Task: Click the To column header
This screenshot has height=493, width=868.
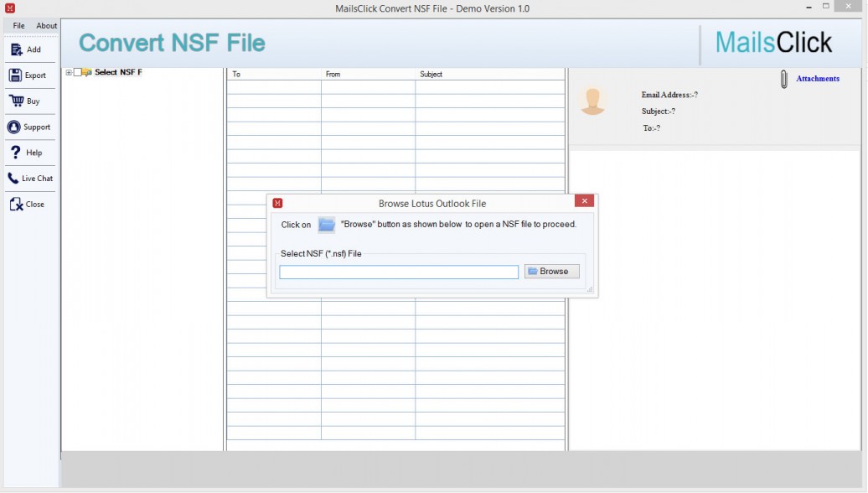Action: pos(273,75)
